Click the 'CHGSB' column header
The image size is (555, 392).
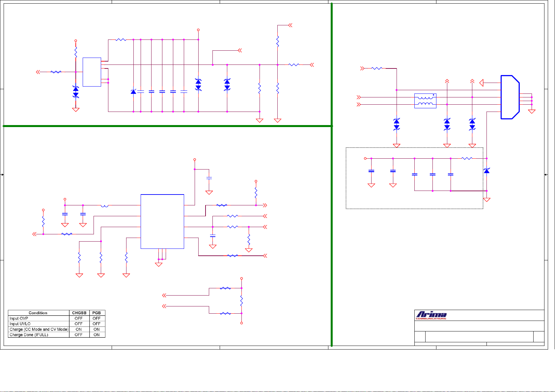(x=79, y=313)
